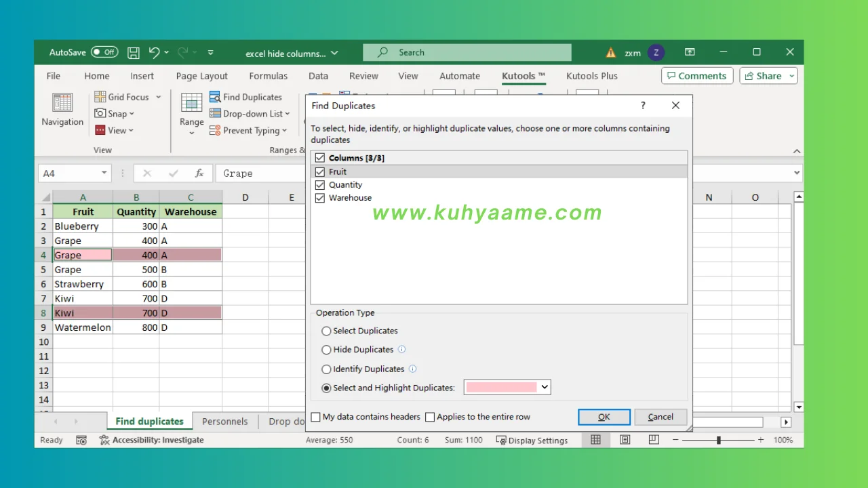Expand the Snap dropdown

tap(132, 114)
